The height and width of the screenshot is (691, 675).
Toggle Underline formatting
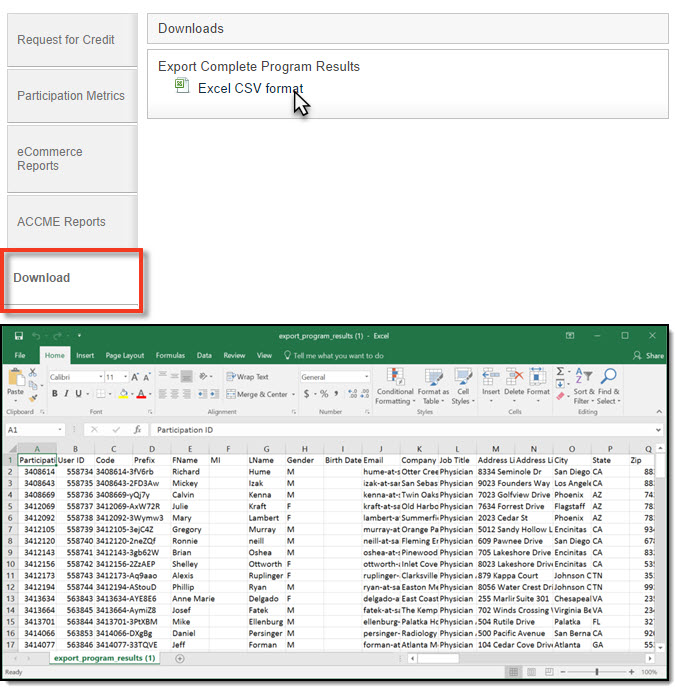pos(78,394)
